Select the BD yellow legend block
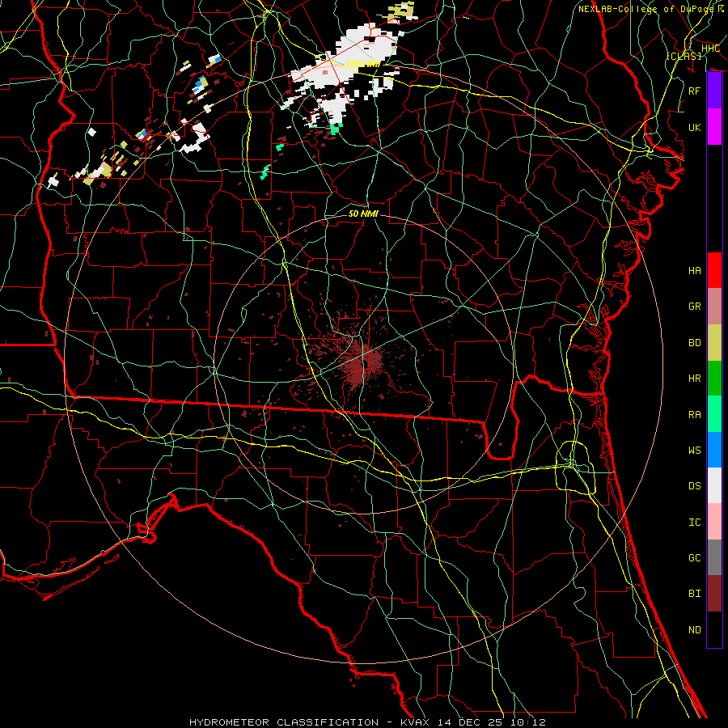This screenshot has height=728, width=728. (x=714, y=343)
